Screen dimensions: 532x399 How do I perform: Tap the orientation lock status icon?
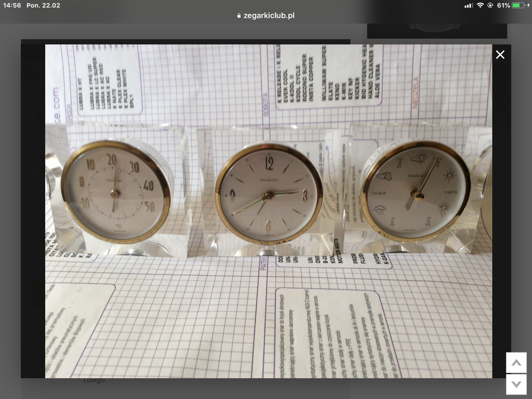[x=490, y=5]
